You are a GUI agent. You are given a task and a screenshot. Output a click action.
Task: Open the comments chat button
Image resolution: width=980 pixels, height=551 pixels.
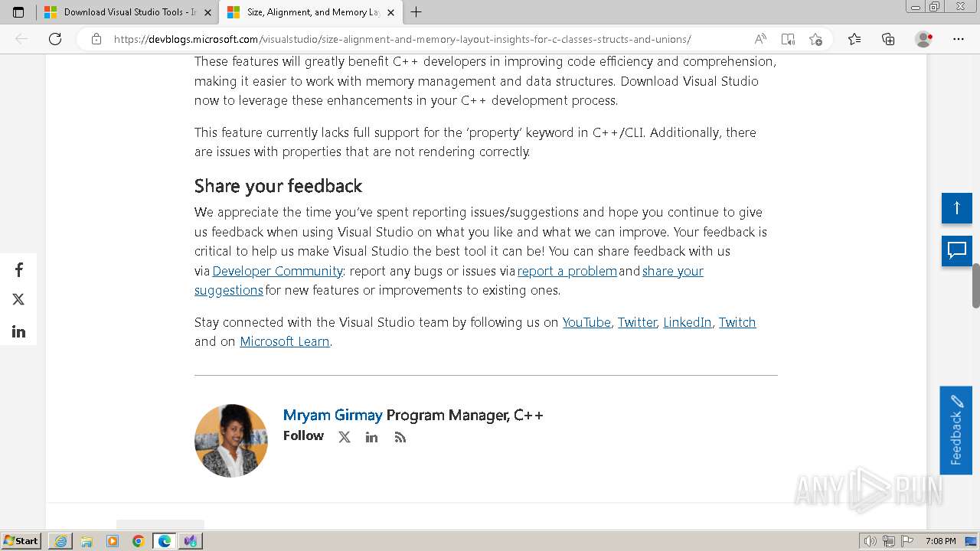[957, 251]
